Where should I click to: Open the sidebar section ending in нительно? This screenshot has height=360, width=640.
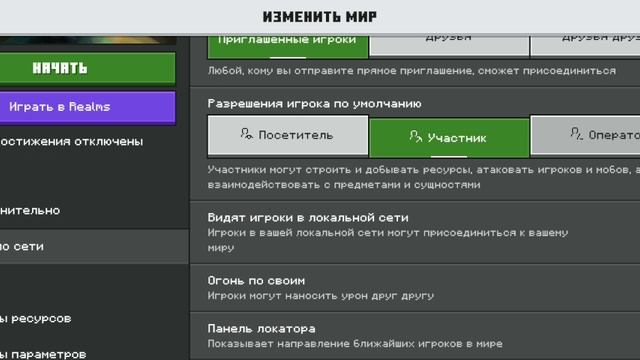[94, 211]
